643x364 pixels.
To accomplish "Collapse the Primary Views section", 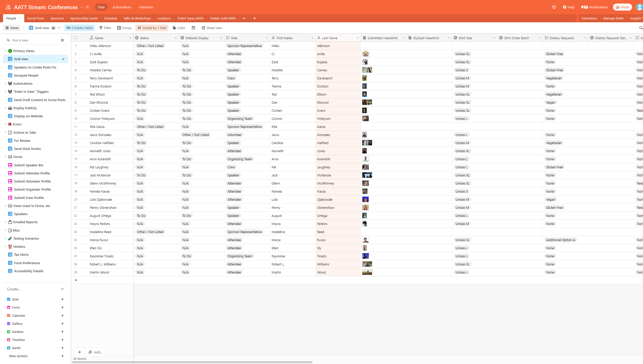I will 6,51.
